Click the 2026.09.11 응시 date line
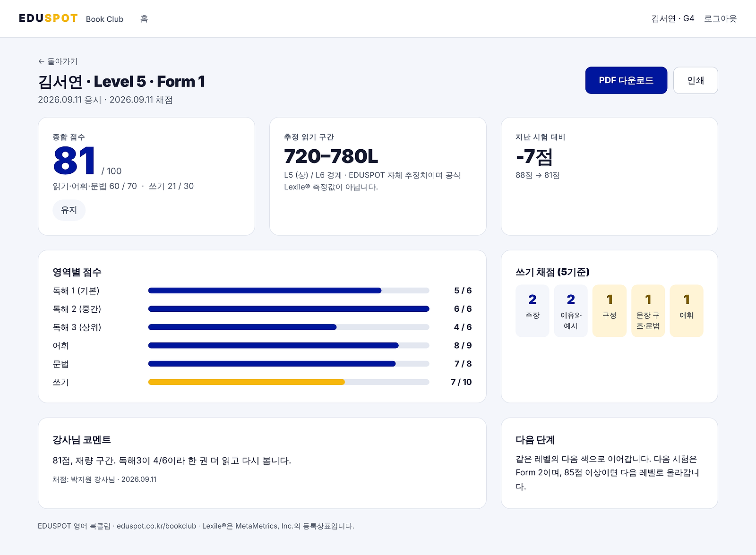Viewport: 756px width, 555px height. point(105,100)
